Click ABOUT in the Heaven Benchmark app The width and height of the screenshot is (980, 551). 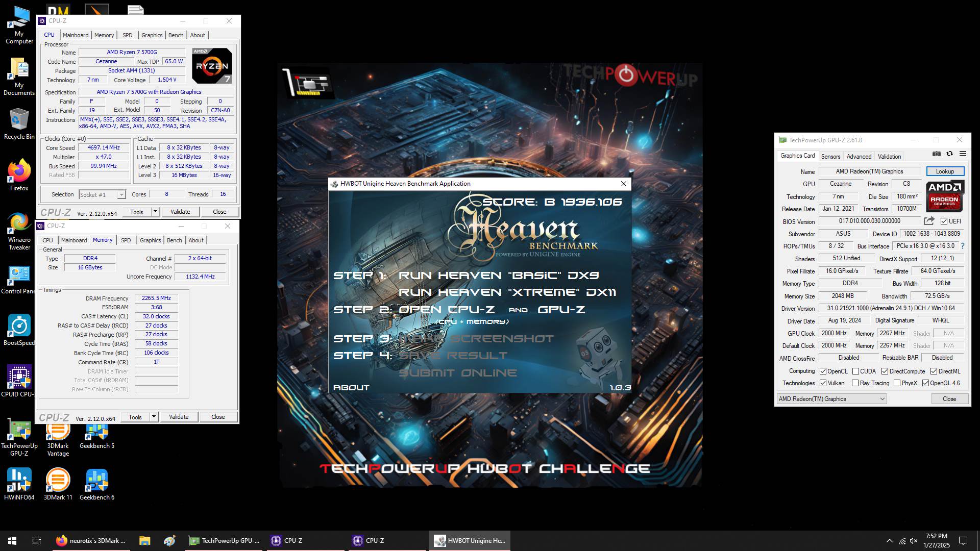click(x=351, y=388)
